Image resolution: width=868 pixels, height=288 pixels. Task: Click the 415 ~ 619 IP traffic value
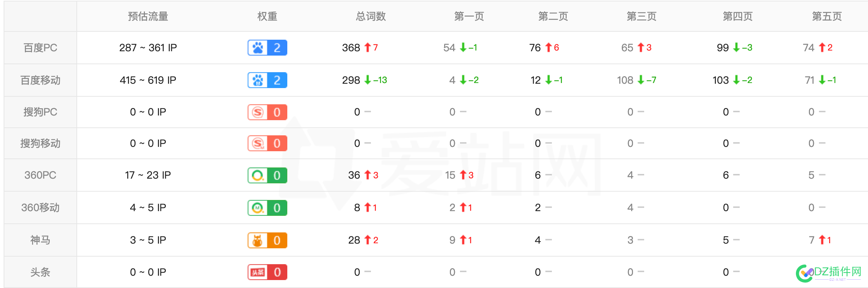coord(148,80)
